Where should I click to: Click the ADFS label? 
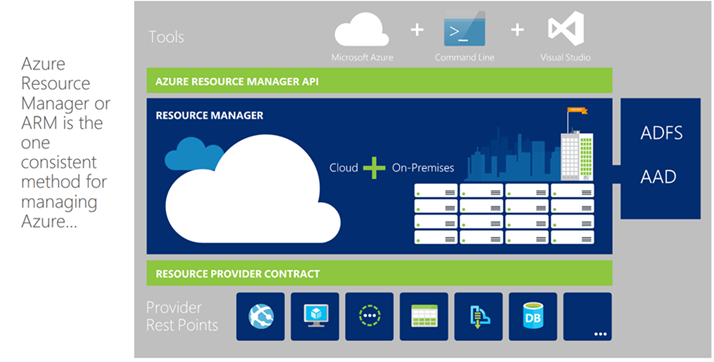tap(662, 133)
